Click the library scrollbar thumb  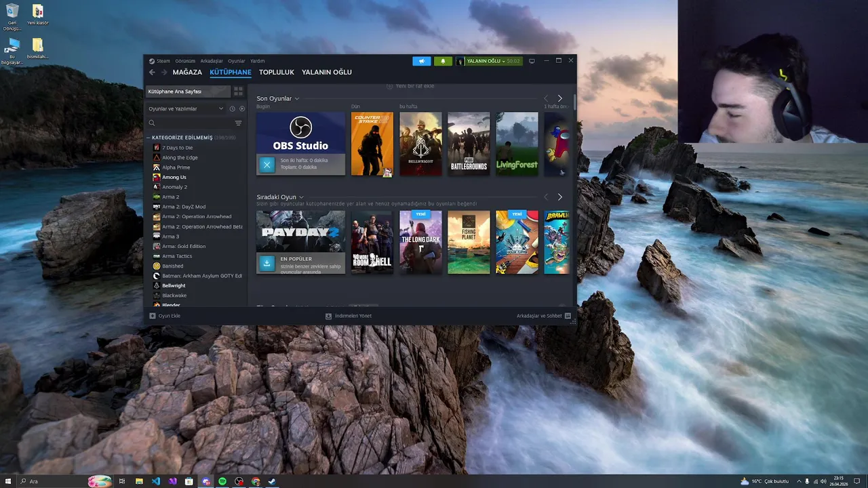[x=575, y=102]
